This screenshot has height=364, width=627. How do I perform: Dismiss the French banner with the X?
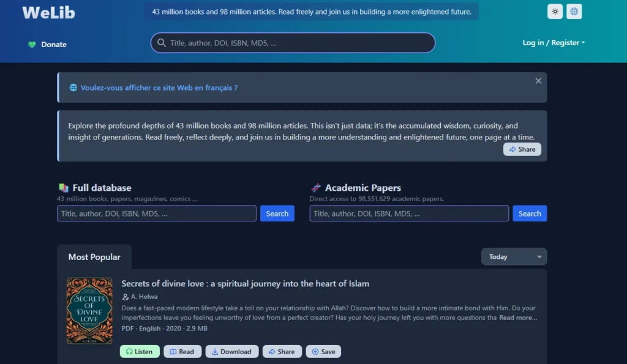(538, 80)
